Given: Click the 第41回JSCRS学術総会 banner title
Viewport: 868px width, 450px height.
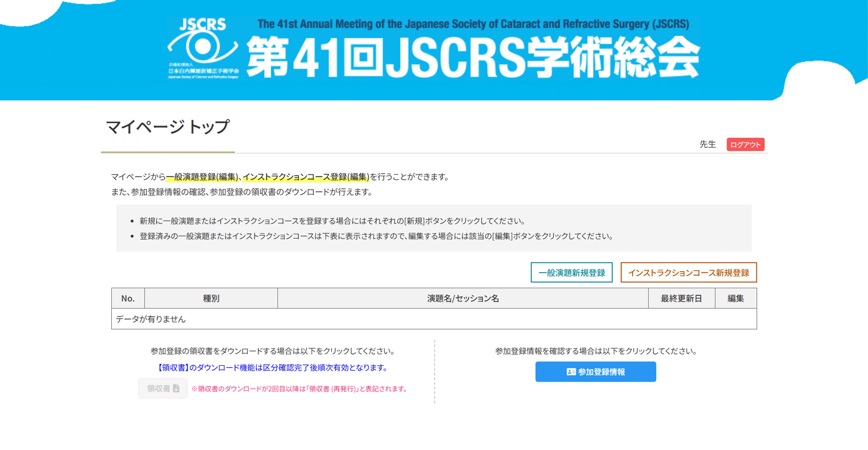Looking at the screenshot, I should click(x=473, y=57).
